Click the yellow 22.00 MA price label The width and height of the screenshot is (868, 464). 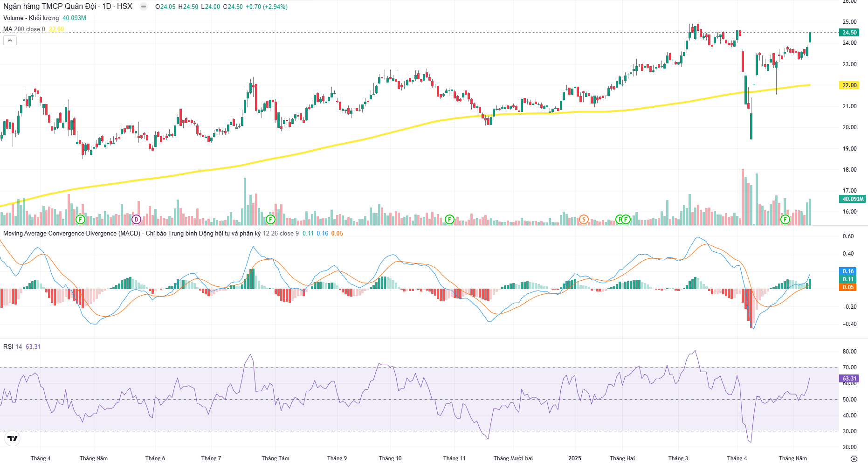coord(849,85)
